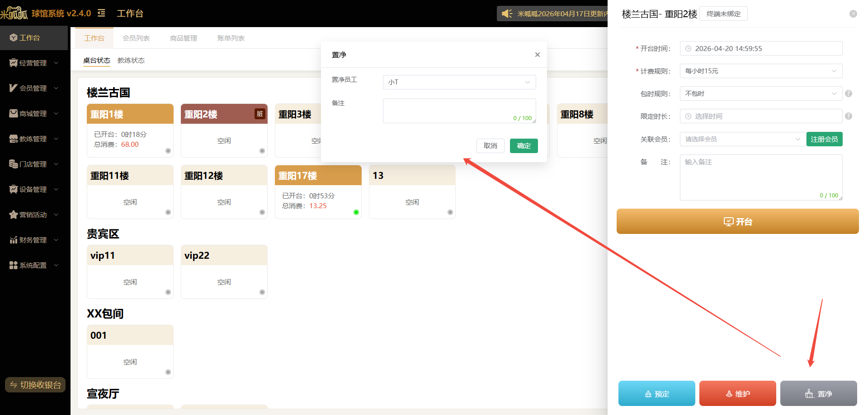868x415 pixels.
Task: Open the vip22 table card
Action: 224,272
